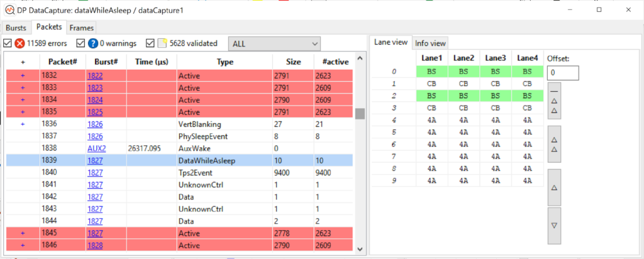
Task: Expand packet 1832 with its plus sign
Action: click(x=23, y=75)
